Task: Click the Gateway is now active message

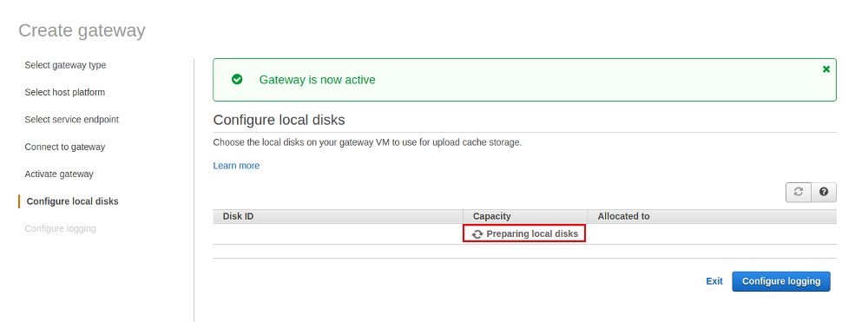Action: click(x=317, y=80)
